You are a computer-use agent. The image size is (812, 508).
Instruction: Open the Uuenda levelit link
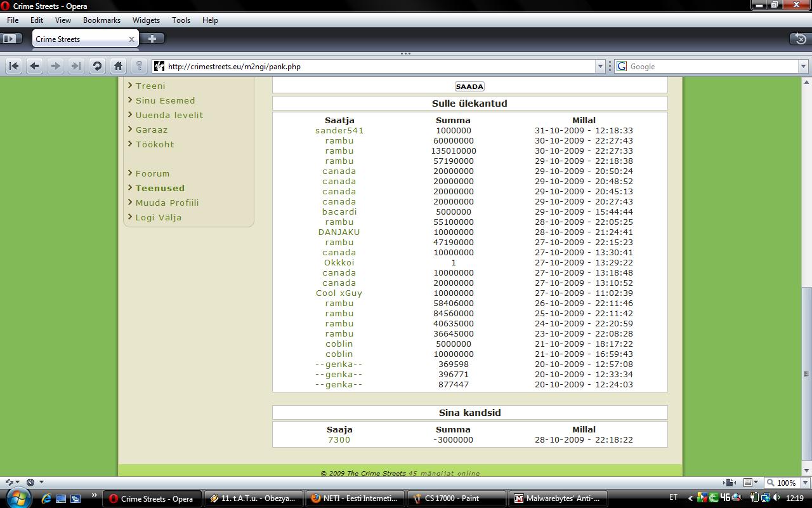pyautogui.click(x=169, y=115)
